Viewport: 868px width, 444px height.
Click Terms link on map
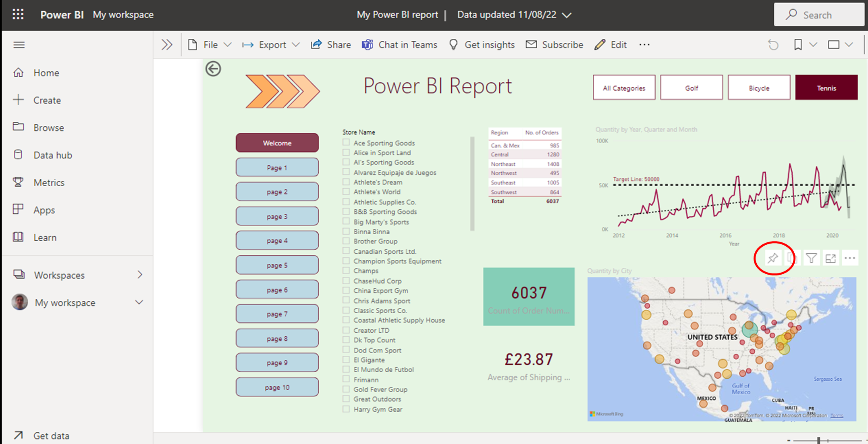(x=837, y=415)
